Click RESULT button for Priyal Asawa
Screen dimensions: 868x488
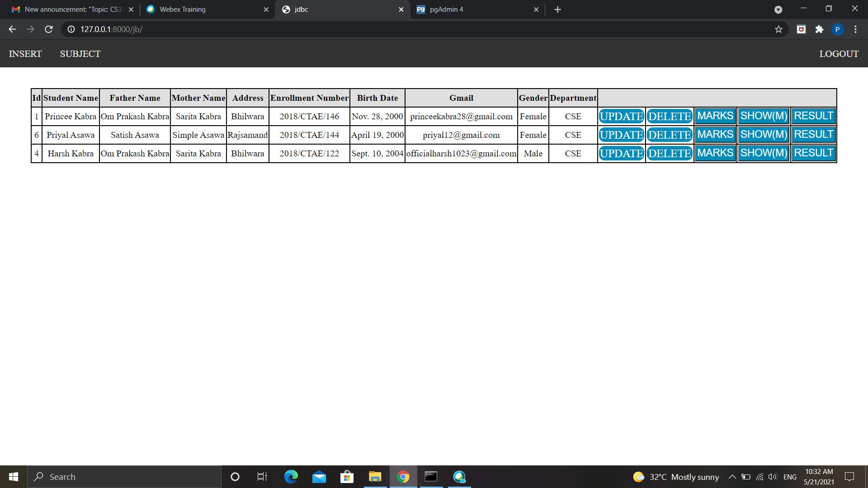tap(813, 135)
